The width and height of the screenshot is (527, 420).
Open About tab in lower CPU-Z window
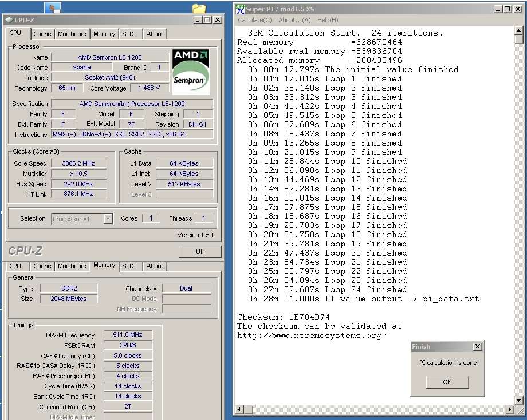point(155,266)
